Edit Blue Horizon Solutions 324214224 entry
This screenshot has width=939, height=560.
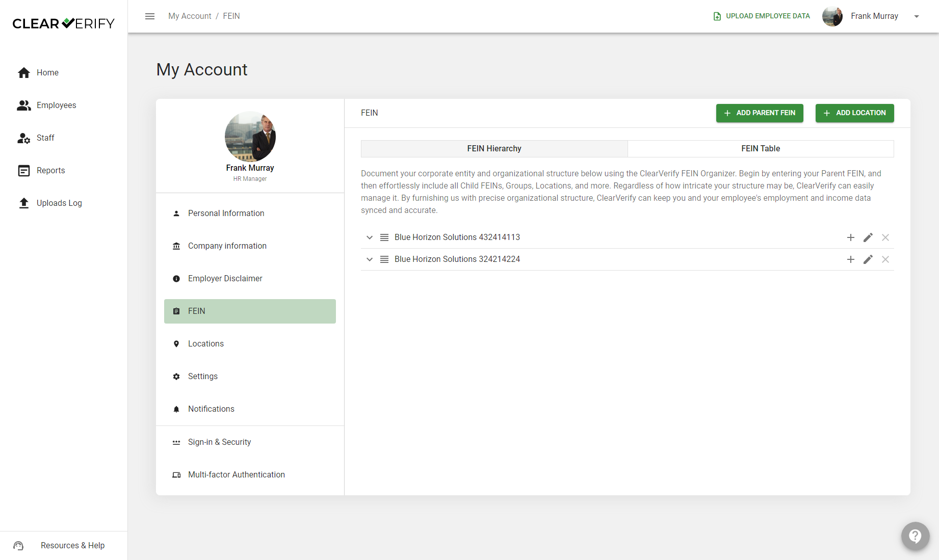[x=868, y=259]
